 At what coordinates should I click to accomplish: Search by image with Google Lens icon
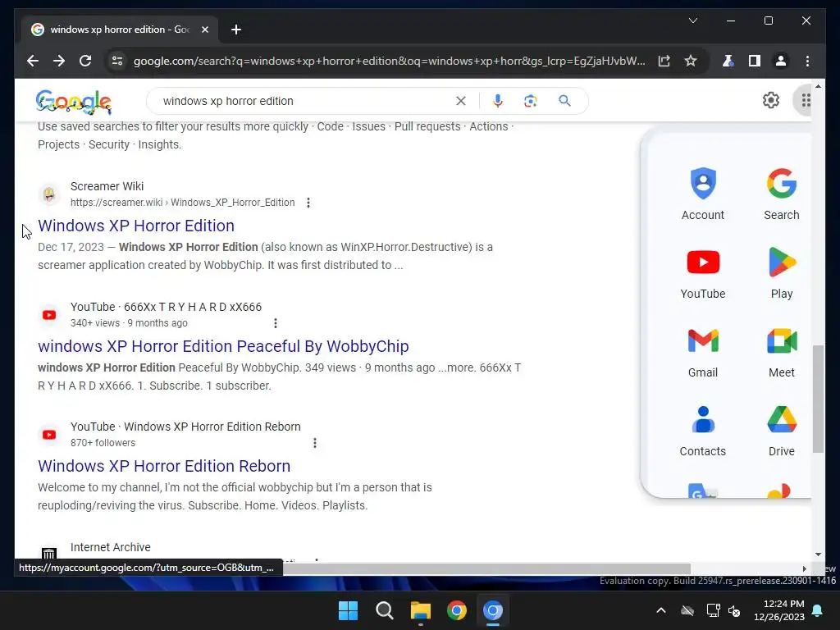(x=531, y=101)
